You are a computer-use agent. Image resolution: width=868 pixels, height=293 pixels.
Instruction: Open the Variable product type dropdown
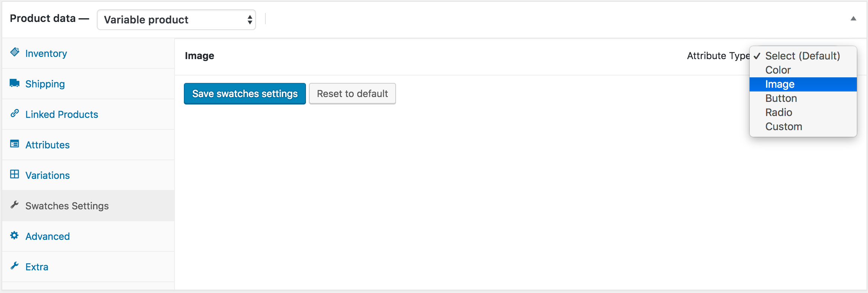point(176,20)
